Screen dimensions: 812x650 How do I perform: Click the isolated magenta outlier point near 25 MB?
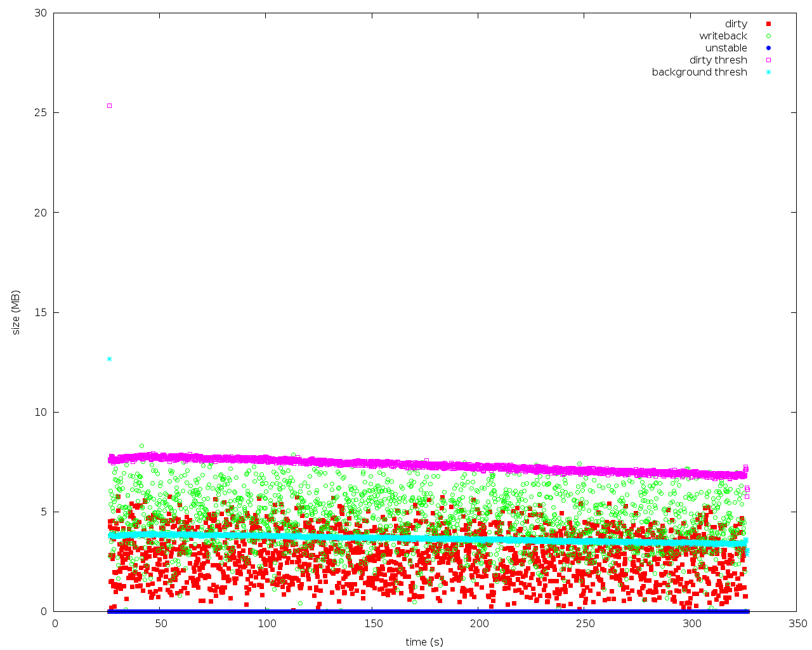[x=109, y=105]
